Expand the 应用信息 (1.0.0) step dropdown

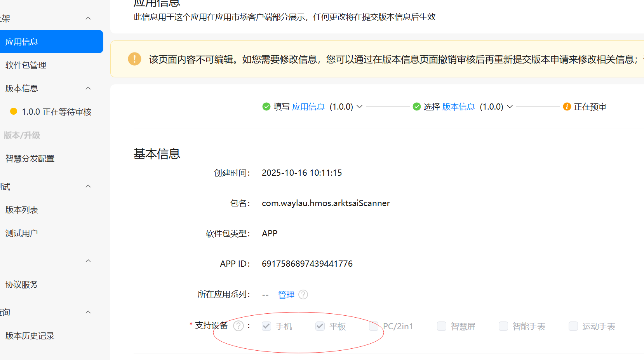point(359,107)
